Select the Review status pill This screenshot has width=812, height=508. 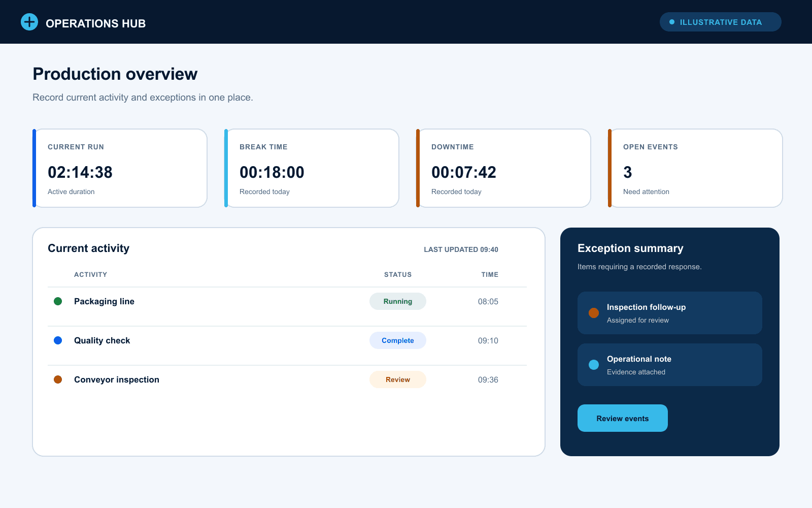click(x=398, y=379)
